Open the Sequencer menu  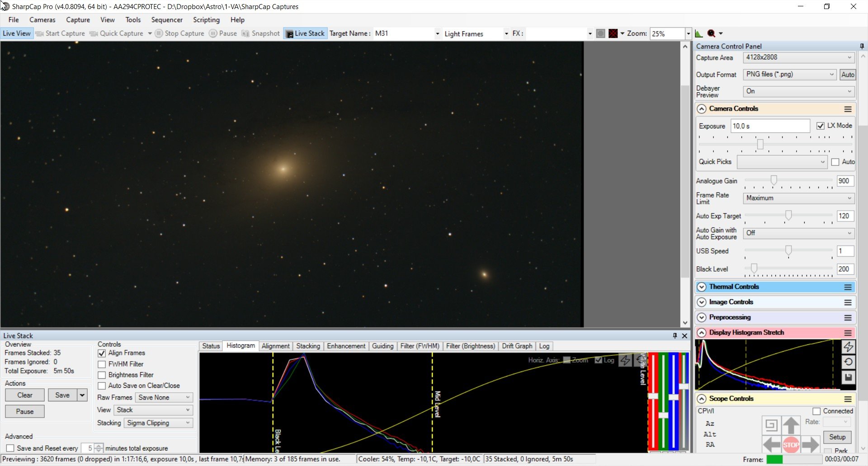(167, 20)
